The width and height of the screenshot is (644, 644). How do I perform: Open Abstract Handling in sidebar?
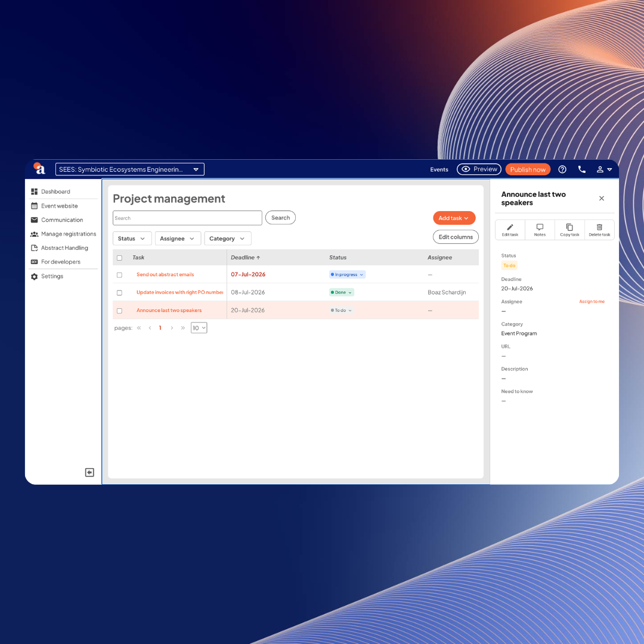tap(64, 247)
